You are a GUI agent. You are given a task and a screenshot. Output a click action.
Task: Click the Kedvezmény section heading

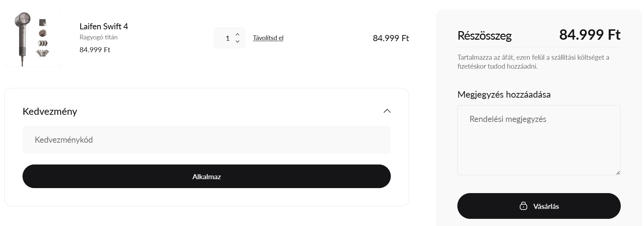pyautogui.click(x=50, y=112)
